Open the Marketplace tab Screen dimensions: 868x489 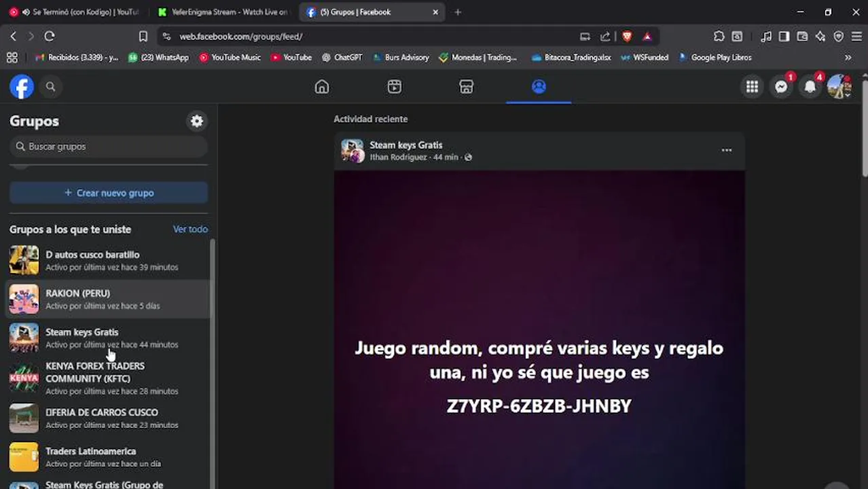(x=467, y=87)
